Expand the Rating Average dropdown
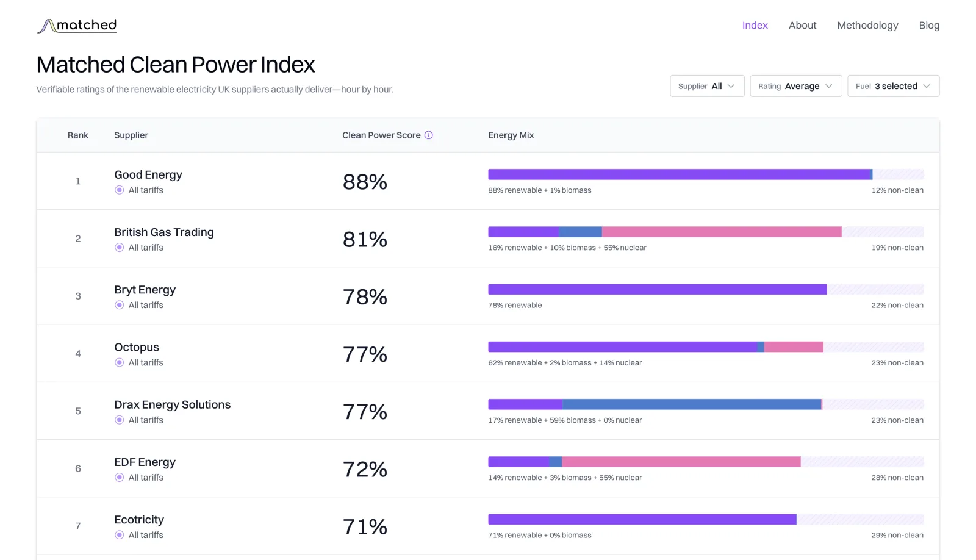 click(x=796, y=86)
